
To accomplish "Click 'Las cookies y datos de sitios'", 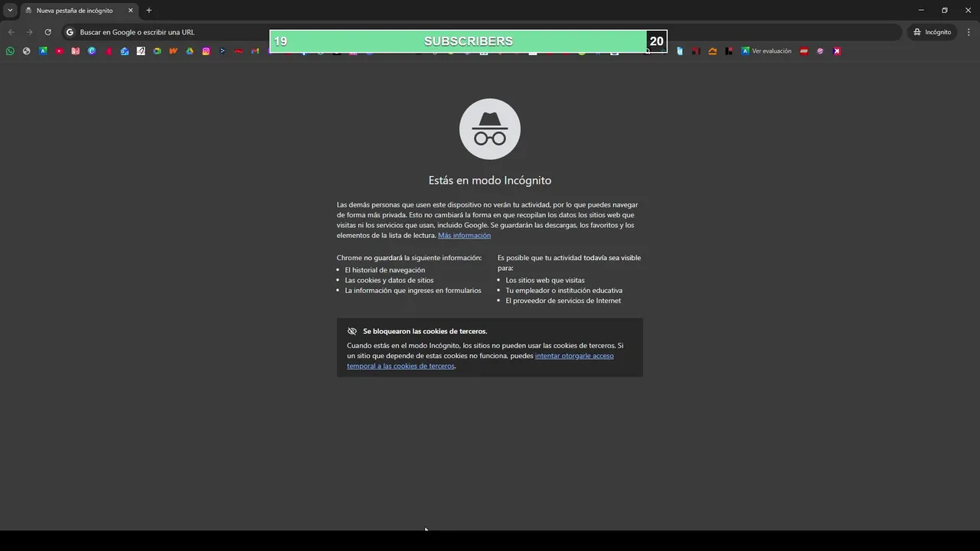I will click(389, 280).
